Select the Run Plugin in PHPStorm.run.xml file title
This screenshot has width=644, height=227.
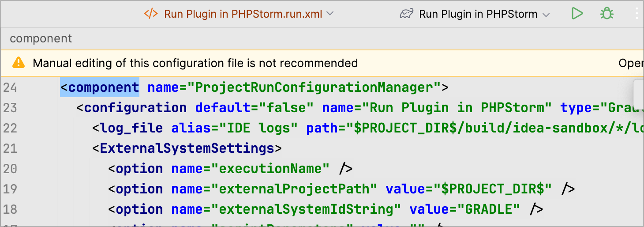[243, 14]
